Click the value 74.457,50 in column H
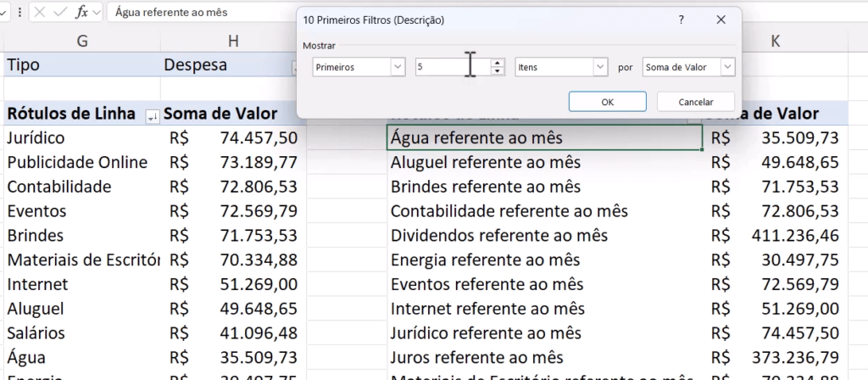This screenshot has height=380, width=868. (259, 138)
